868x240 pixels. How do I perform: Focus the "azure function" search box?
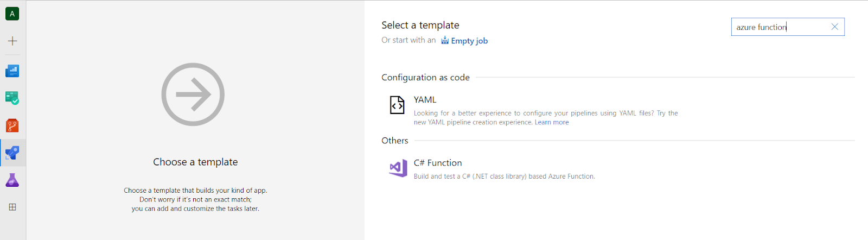click(778, 27)
